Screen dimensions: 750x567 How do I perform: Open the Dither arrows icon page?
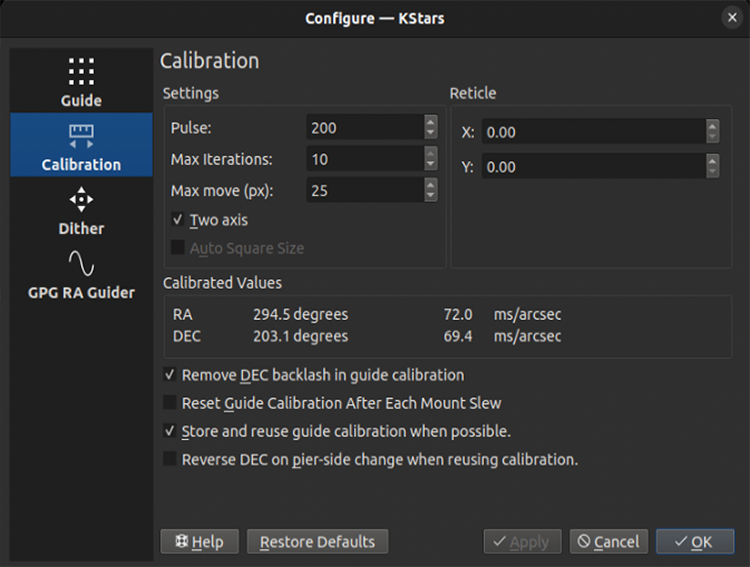(x=81, y=200)
